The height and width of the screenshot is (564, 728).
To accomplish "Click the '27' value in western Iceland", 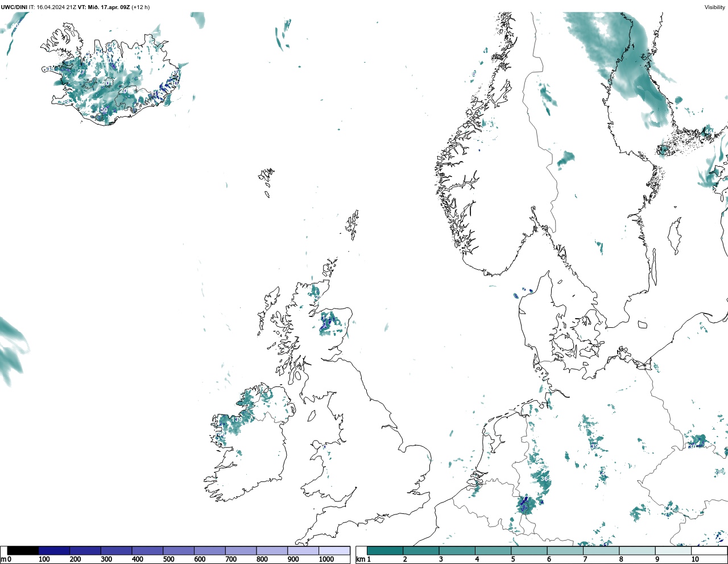I will click(82, 72).
